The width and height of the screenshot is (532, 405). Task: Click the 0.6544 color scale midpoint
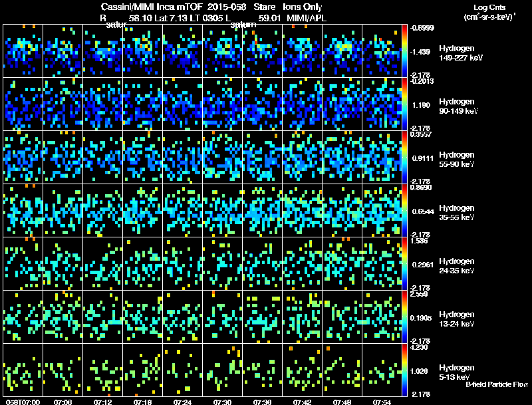(x=423, y=211)
